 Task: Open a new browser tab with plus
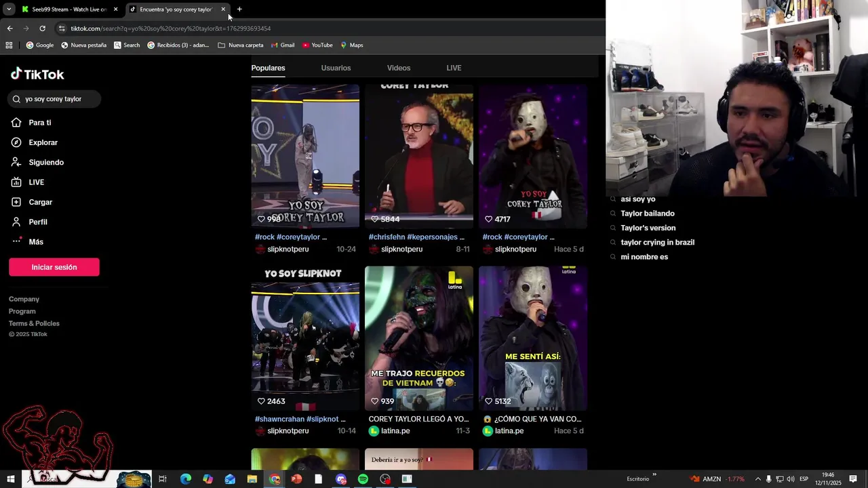(x=239, y=9)
